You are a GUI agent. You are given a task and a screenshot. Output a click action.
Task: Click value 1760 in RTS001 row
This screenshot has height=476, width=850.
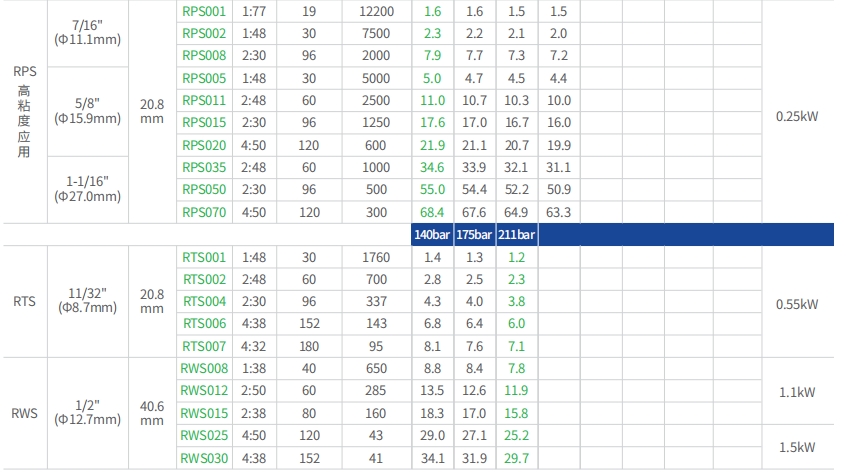pos(376,258)
